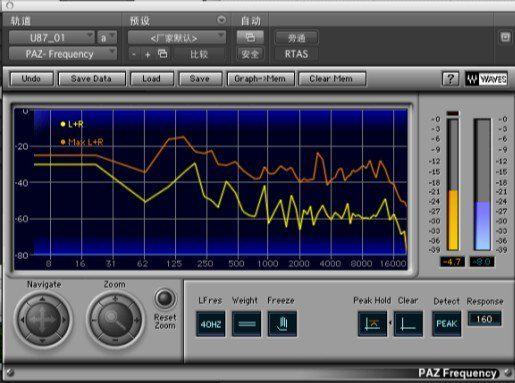This screenshot has width=515, height=383.
Task: Click the clip indicator above left meter
Action: (453, 113)
